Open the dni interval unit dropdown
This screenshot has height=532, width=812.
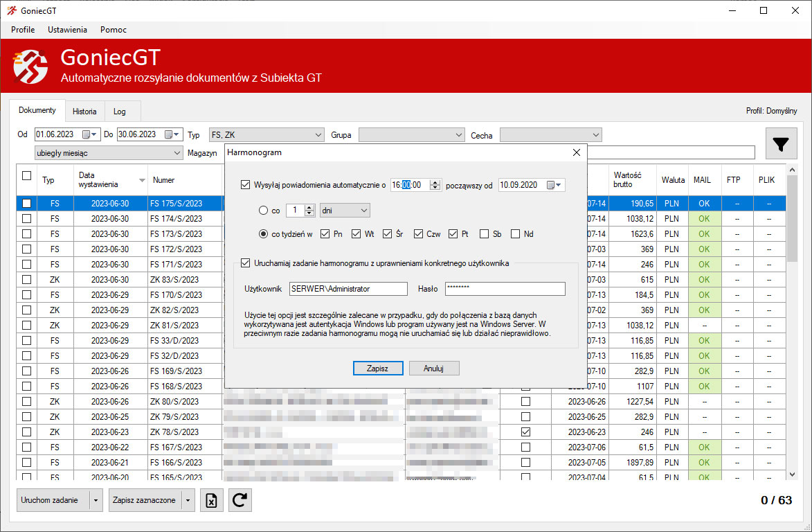[x=345, y=211]
